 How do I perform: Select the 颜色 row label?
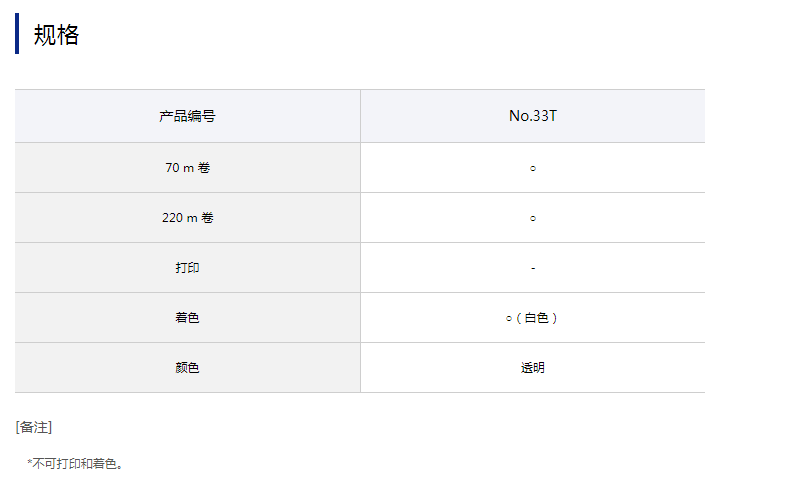[187, 368]
